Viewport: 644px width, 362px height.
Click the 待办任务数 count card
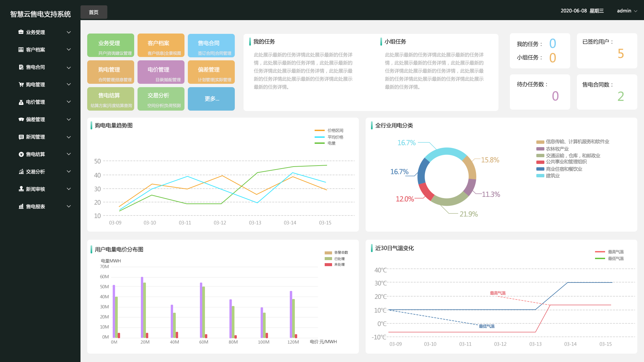point(540,92)
